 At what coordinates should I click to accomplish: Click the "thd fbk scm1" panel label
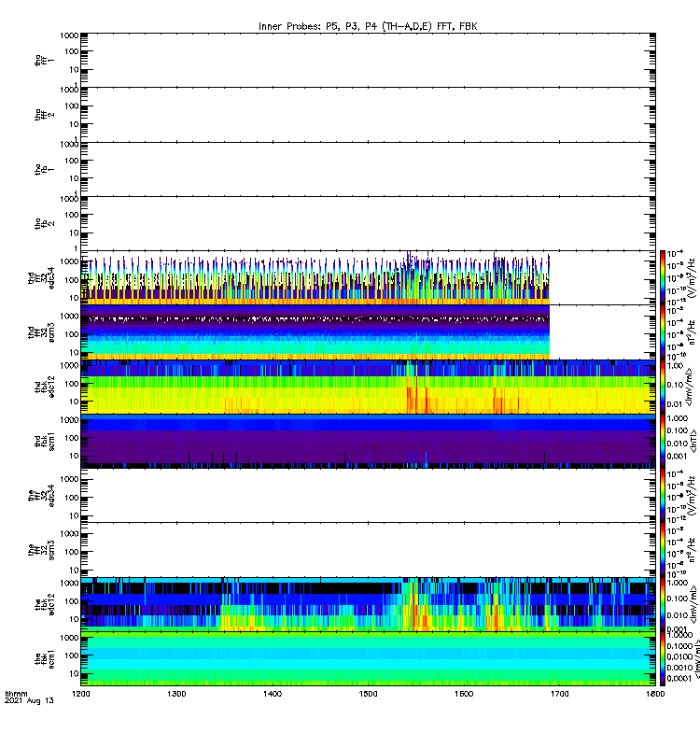click(x=44, y=441)
